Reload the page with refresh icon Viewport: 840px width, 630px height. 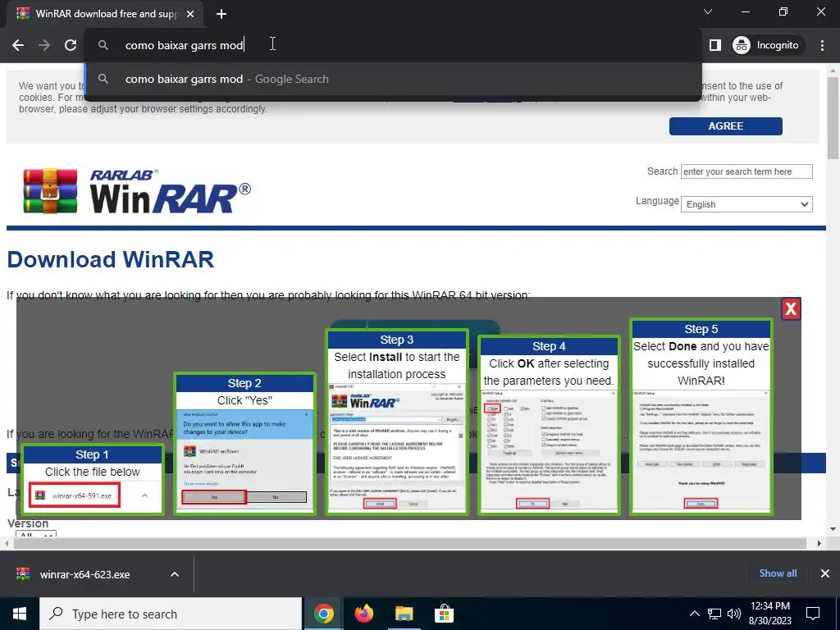pos(71,45)
